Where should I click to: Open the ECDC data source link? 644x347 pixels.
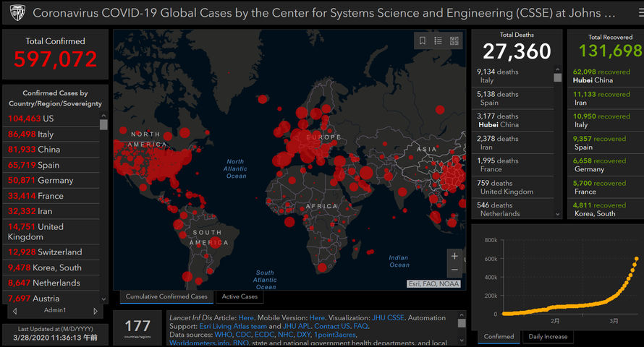click(264, 335)
